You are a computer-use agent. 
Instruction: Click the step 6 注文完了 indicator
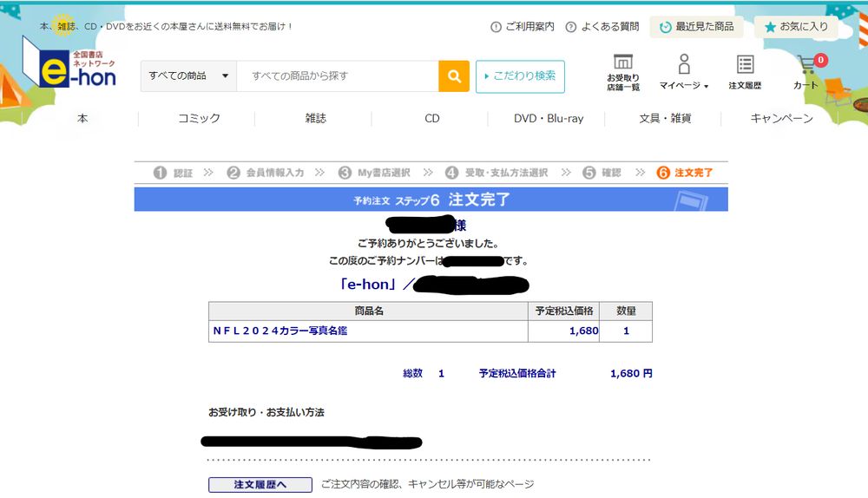[684, 173]
